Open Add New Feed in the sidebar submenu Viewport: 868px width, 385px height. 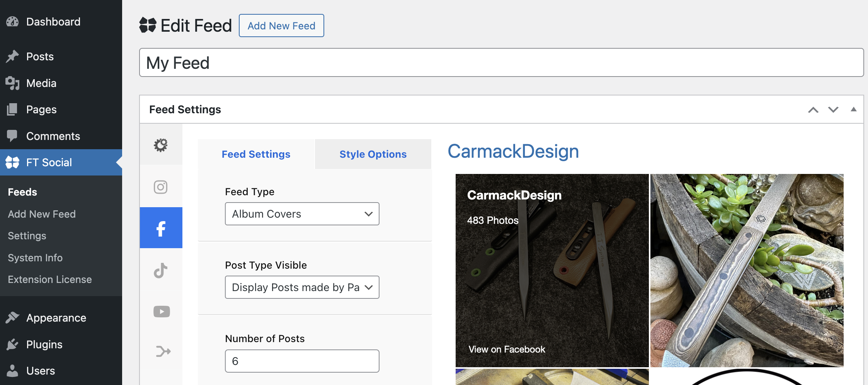(42, 214)
